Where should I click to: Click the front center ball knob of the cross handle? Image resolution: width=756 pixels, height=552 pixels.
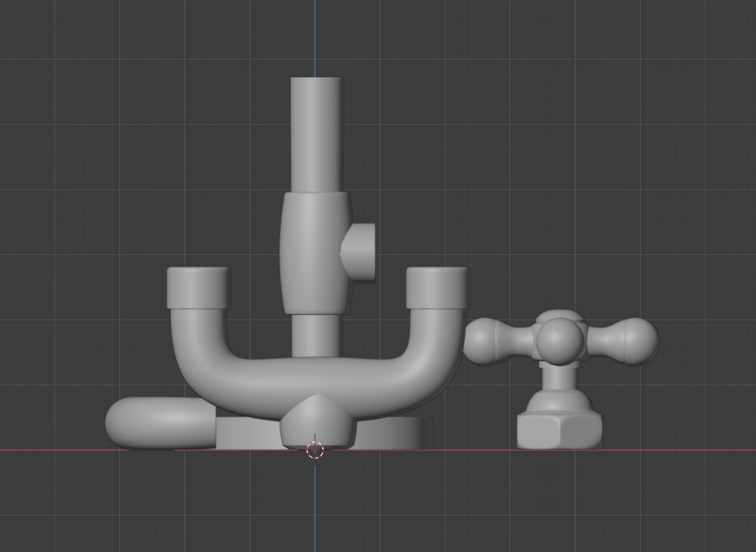[x=559, y=340]
